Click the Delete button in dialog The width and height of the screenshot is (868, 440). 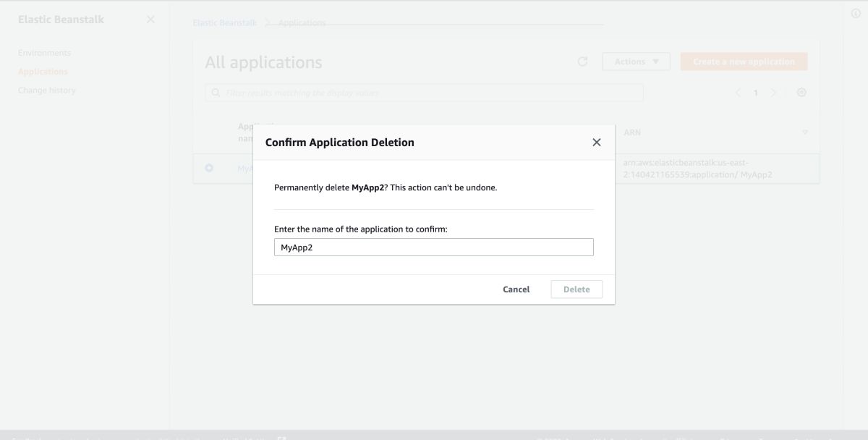[576, 289]
